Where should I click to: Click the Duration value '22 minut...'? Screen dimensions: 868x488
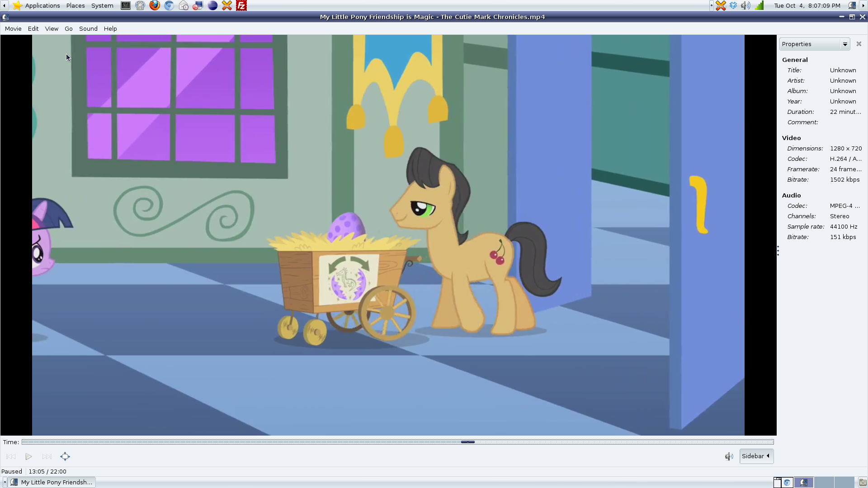[x=845, y=112]
